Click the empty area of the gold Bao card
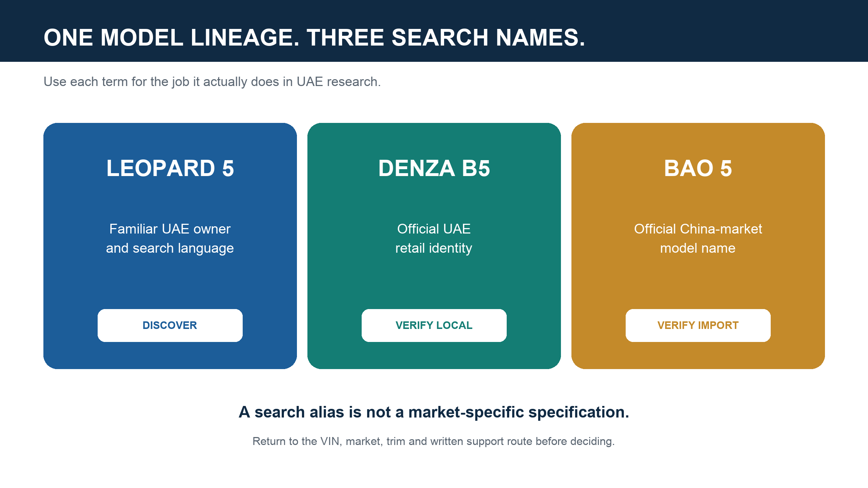The image size is (868, 488). pos(698,282)
